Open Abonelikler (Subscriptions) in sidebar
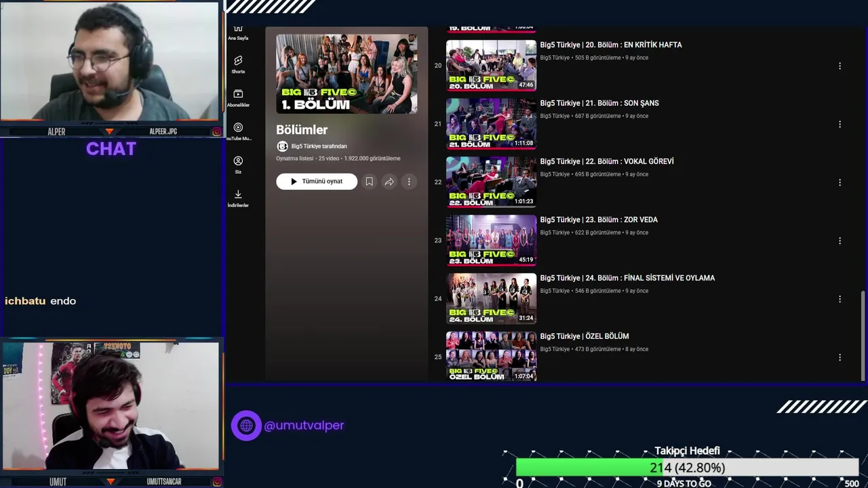868x488 pixels. point(238,98)
